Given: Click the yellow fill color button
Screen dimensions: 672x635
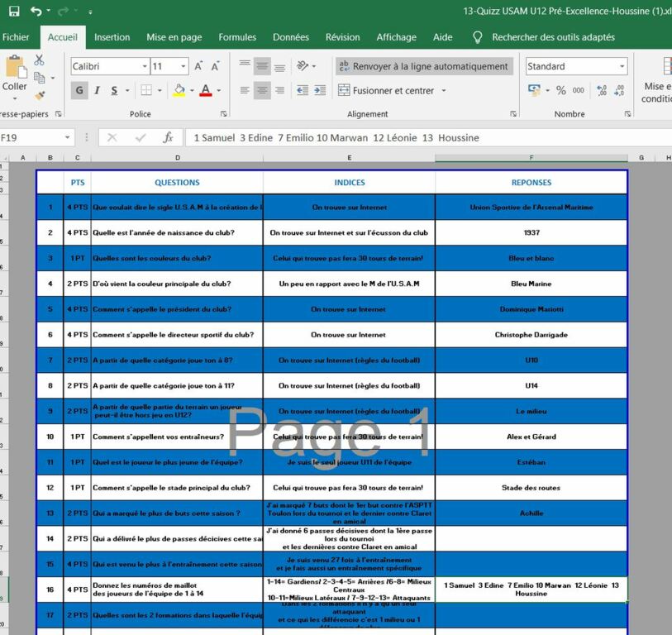Looking at the screenshot, I should click(179, 90).
